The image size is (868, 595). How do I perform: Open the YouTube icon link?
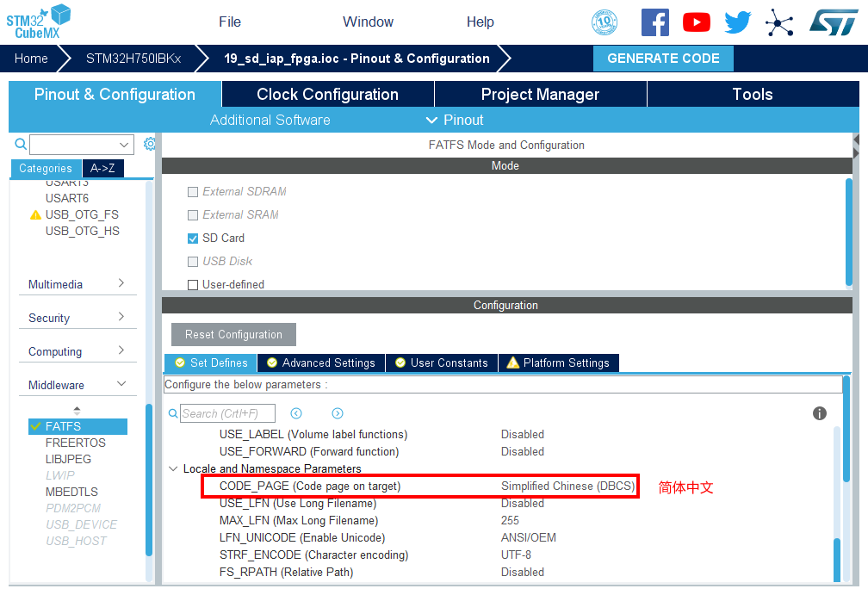696,22
